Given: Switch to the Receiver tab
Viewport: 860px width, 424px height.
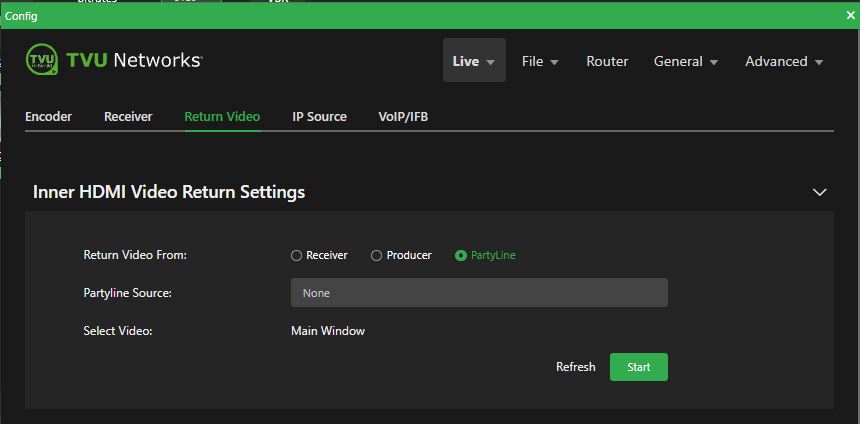Looking at the screenshot, I should 128,117.
